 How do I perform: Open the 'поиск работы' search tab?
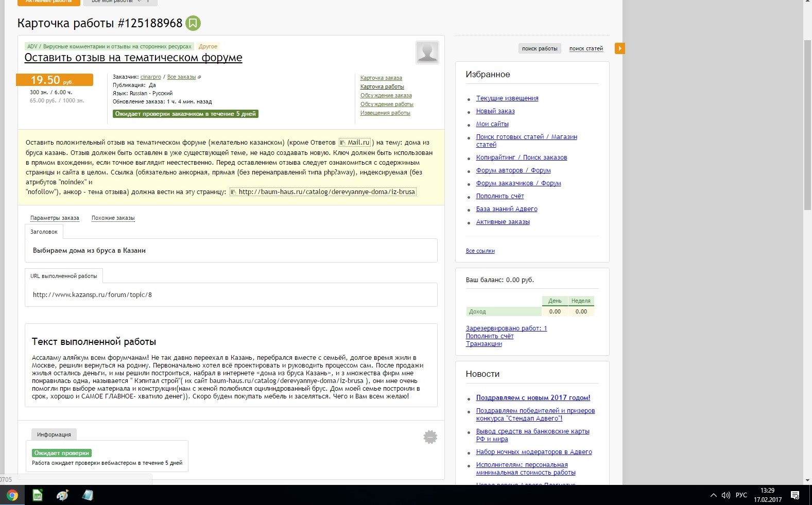tap(540, 48)
